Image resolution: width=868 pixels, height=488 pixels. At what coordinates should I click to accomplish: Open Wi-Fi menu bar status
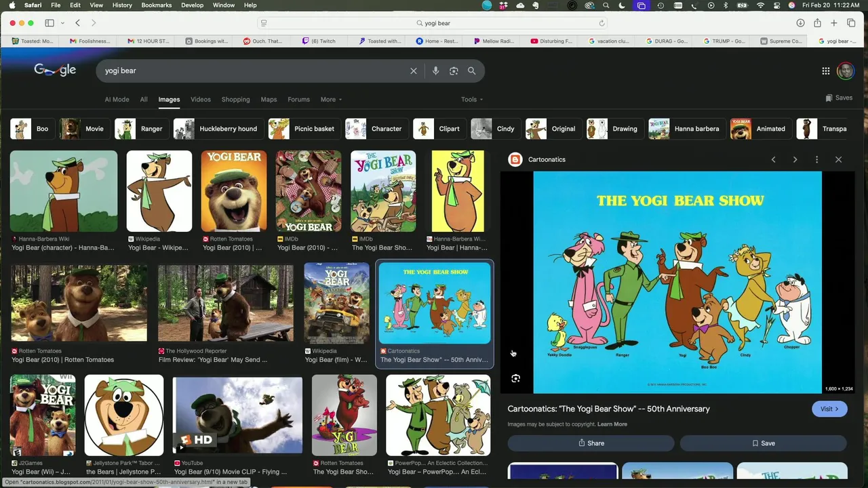click(760, 5)
